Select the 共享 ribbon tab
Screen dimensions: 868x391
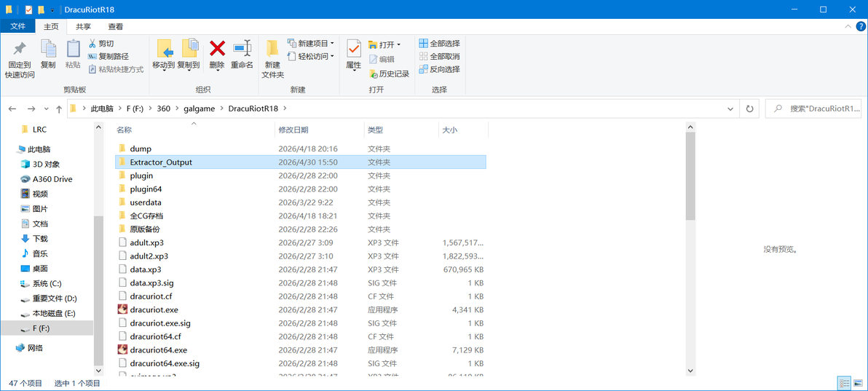tap(84, 26)
